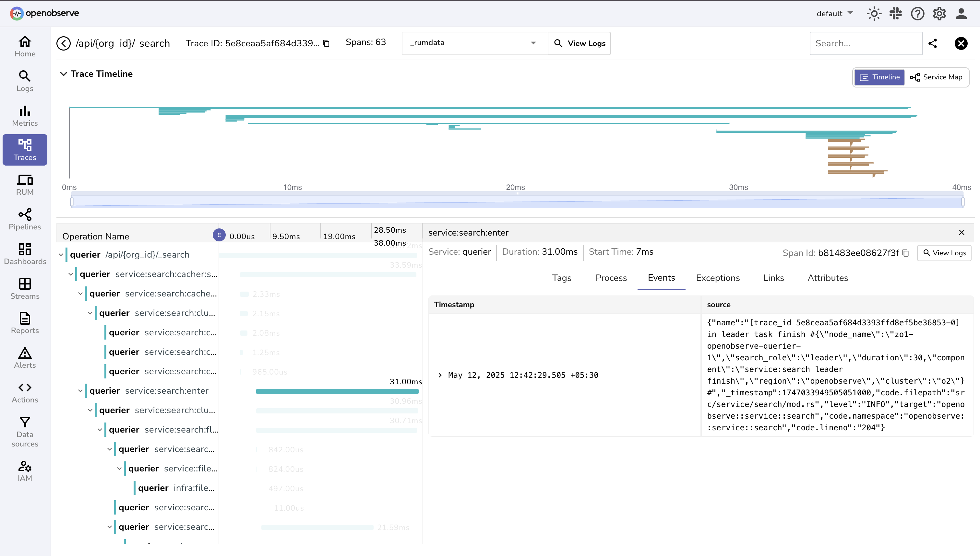Viewport: 980px width, 556px height.
Task: Click View Logs next to stream selector
Action: [579, 43]
